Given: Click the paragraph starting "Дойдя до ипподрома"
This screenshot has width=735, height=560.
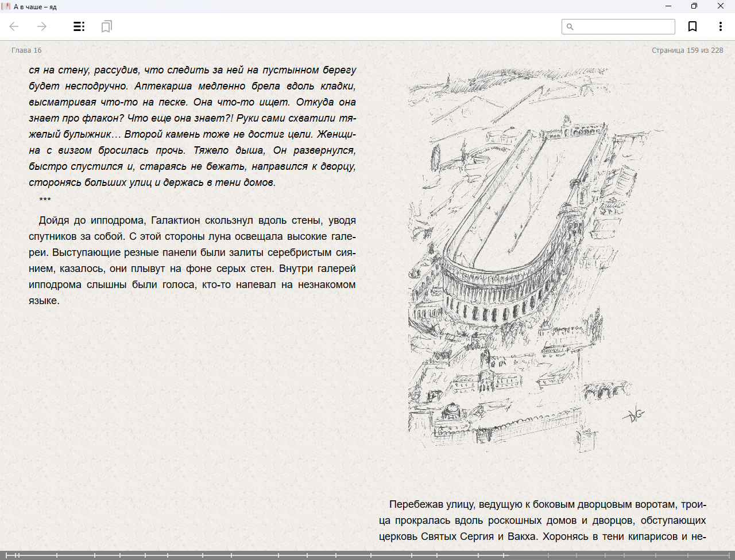Looking at the screenshot, I should pyautogui.click(x=192, y=260).
